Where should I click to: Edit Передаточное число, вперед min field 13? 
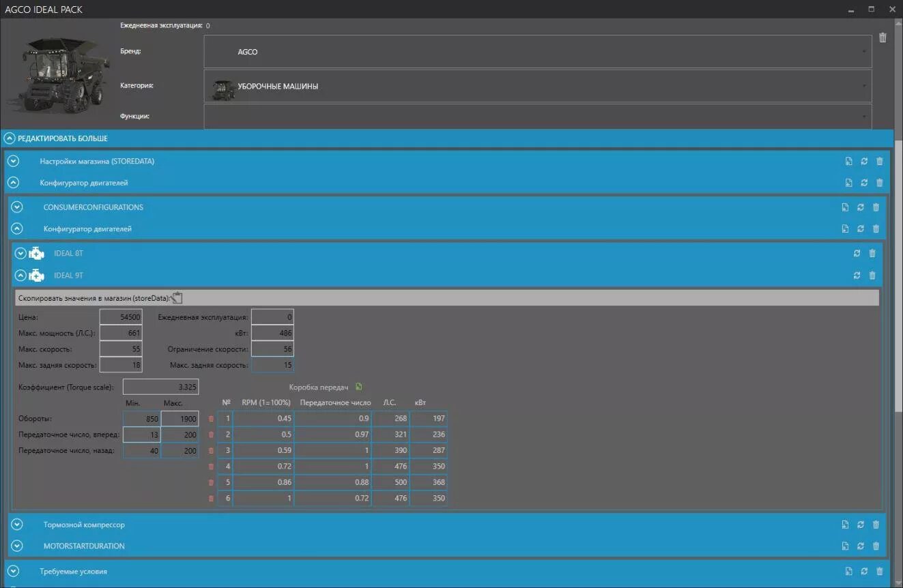coord(142,435)
